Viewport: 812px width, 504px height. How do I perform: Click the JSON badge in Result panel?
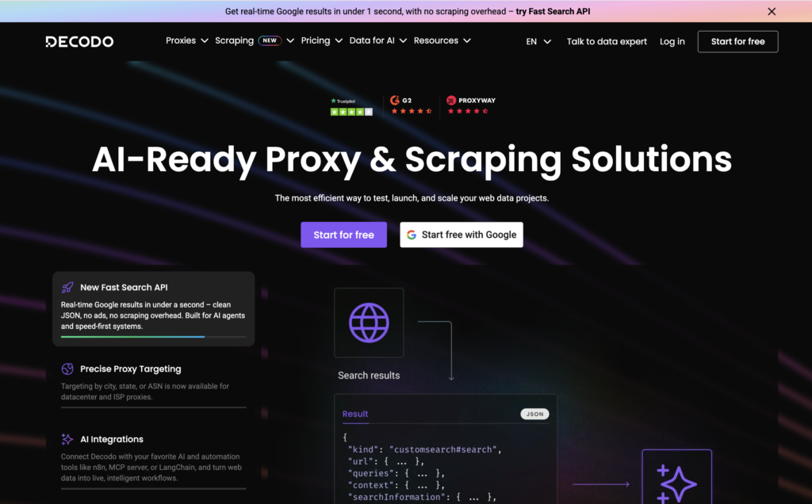[x=534, y=414]
